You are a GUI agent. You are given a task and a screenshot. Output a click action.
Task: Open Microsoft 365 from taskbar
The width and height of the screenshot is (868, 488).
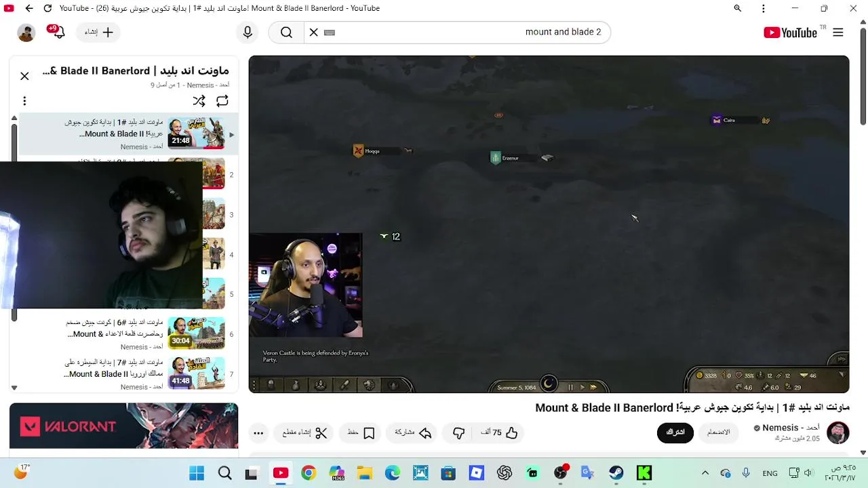pos(337,473)
